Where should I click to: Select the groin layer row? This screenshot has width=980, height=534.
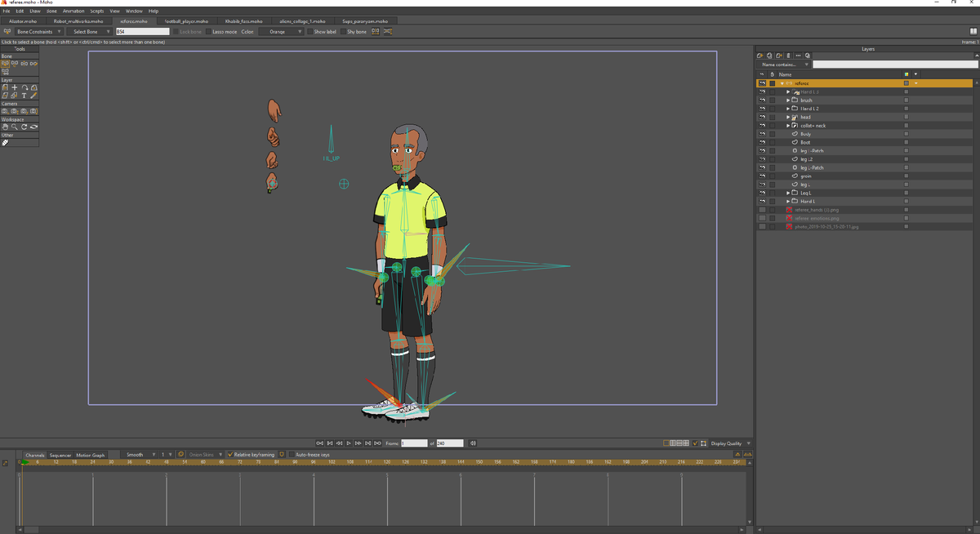(x=864, y=176)
